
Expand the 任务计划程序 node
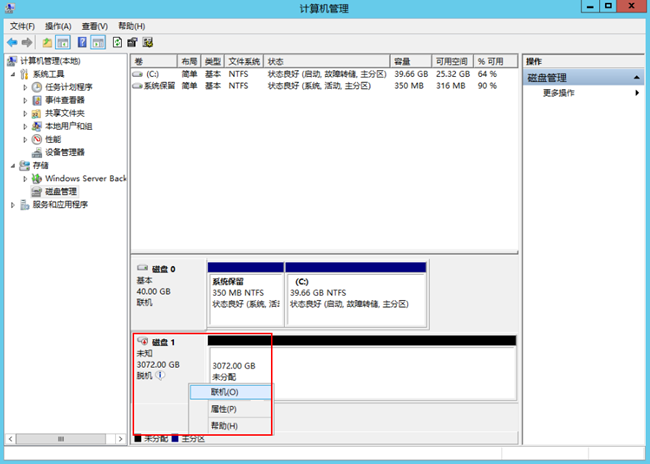pos(25,87)
